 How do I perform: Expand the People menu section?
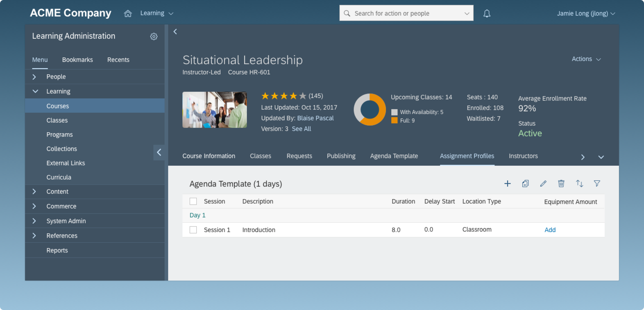(34, 77)
